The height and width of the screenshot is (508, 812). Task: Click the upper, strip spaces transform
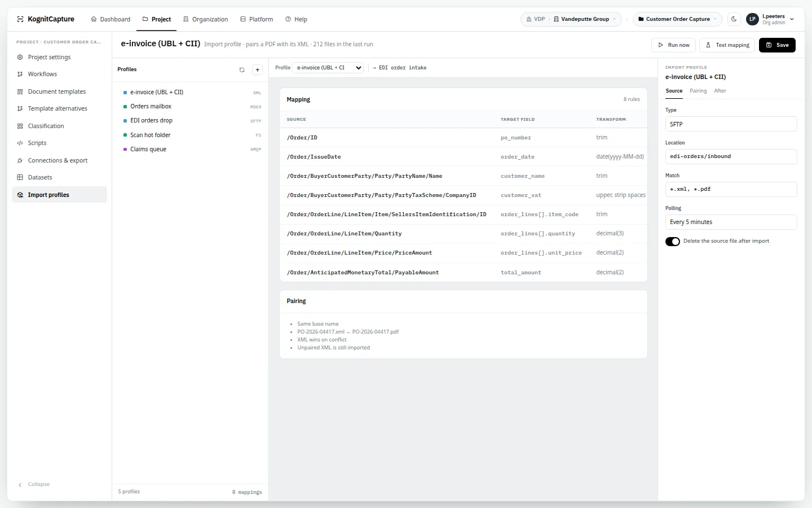coord(621,195)
